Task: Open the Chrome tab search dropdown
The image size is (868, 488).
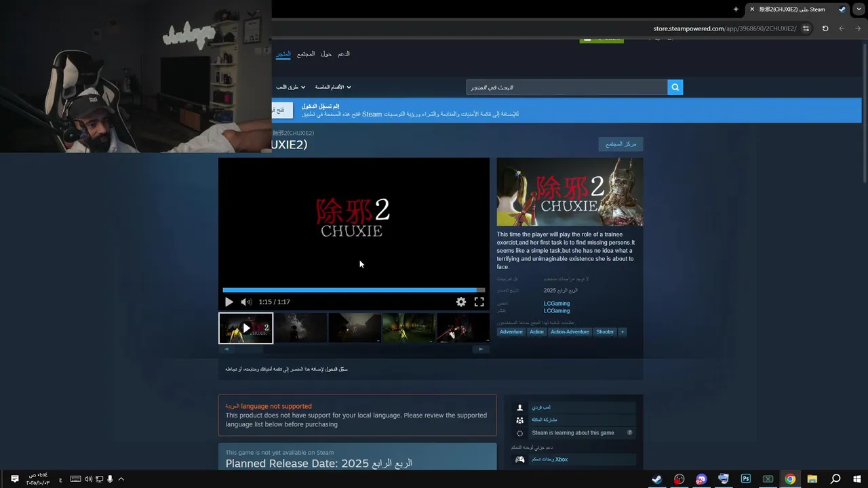Action: click(861, 9)
